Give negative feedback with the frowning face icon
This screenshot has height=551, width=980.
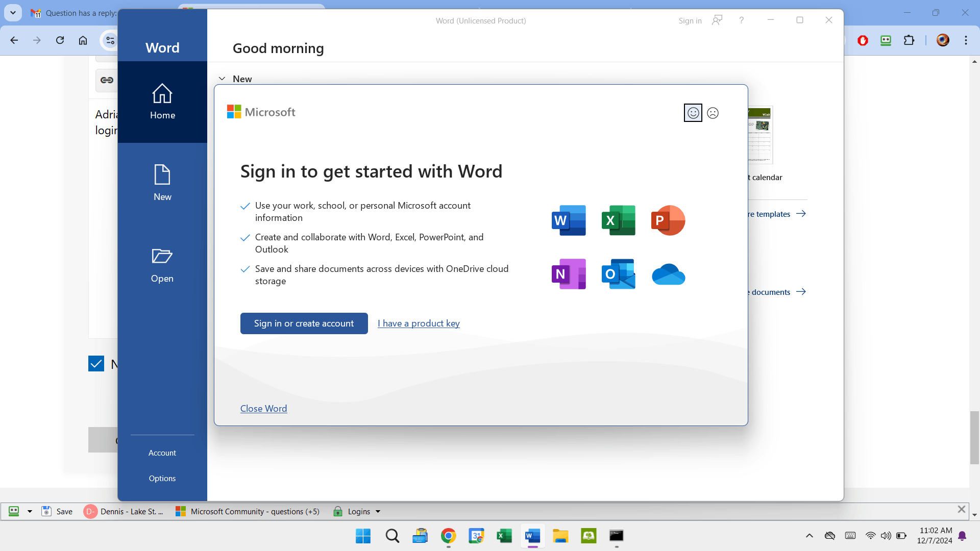pyautogui.click(x=713, y=113)
